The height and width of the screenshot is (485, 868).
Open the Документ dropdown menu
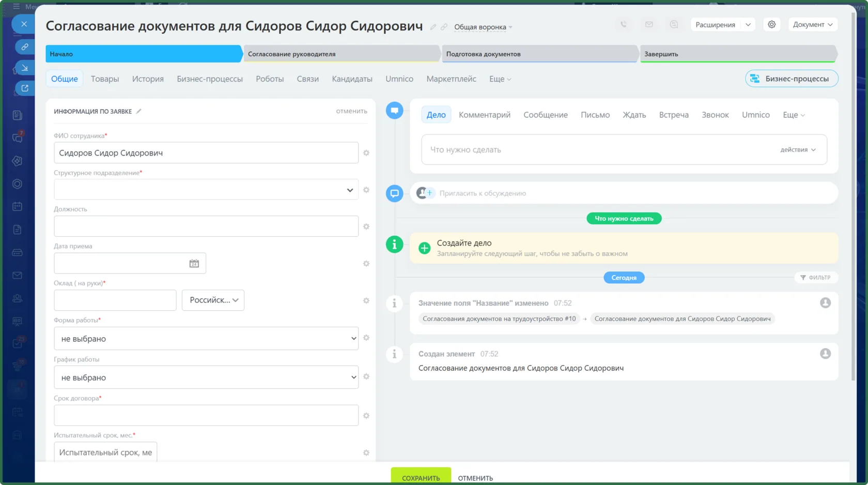813,24
